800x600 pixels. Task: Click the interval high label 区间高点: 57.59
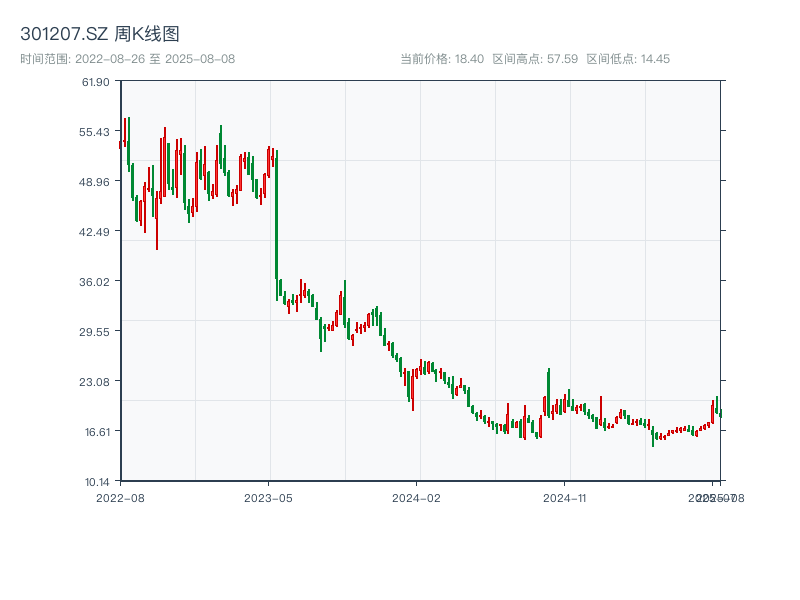[535, 59]
